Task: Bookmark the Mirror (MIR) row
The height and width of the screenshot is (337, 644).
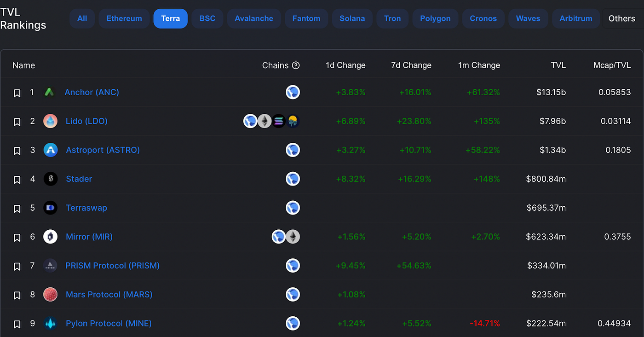Action: [x=17, y=238]
